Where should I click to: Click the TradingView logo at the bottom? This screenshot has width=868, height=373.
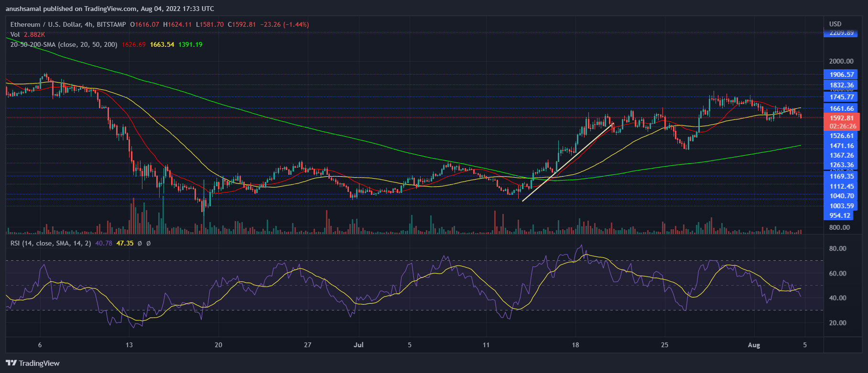coord(33,363)
